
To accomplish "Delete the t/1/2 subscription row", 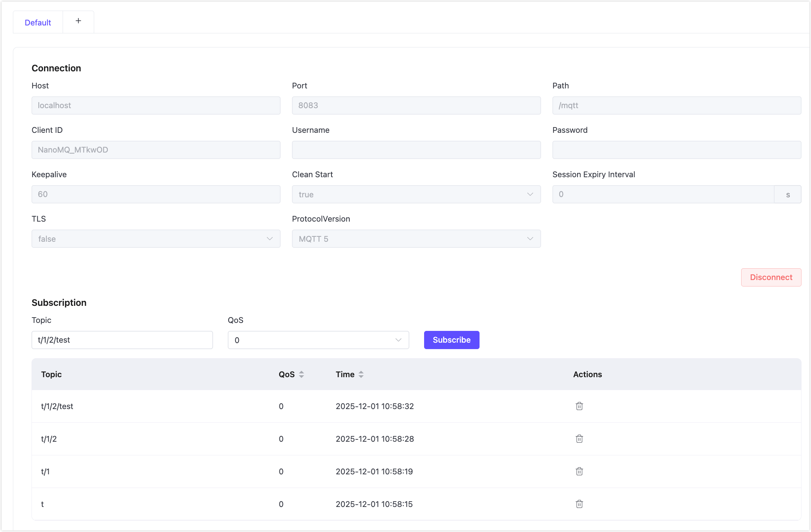I will click(579, 439).
